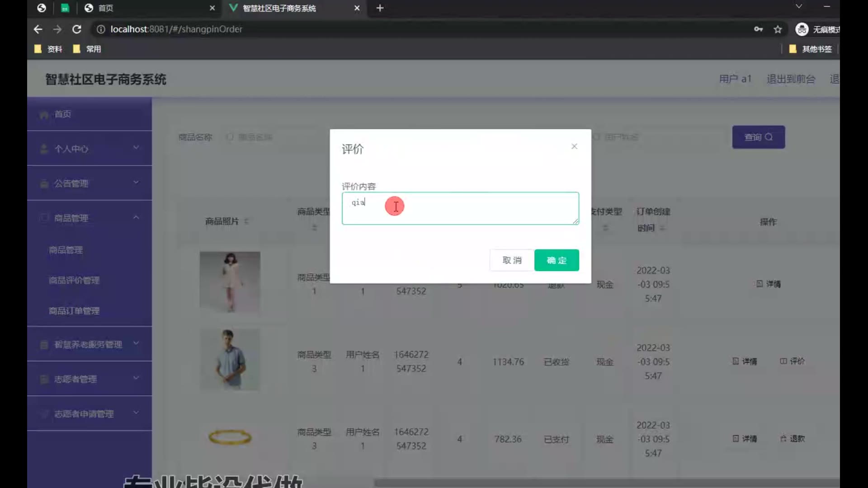Open the 常用 bookmarks folder
This screenshot has height=488, width=868.
87,49
